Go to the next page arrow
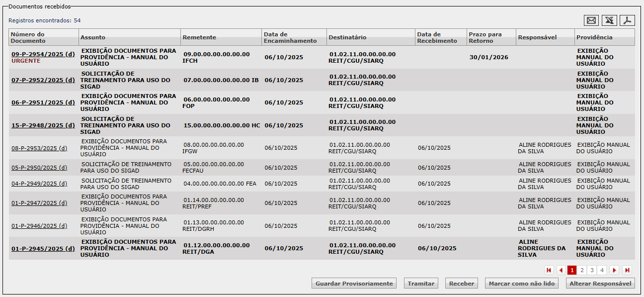The image size is (644, 297). coord(615,270)
